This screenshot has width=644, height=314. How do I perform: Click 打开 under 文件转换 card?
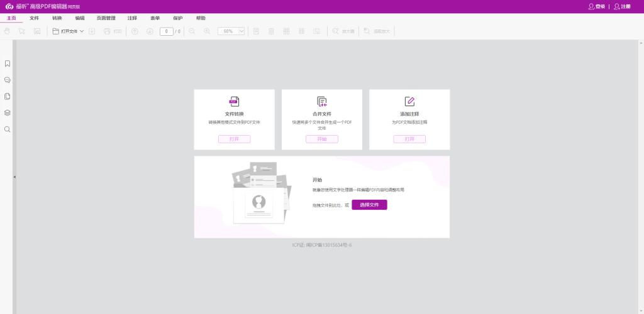click(x=234, y=139)
